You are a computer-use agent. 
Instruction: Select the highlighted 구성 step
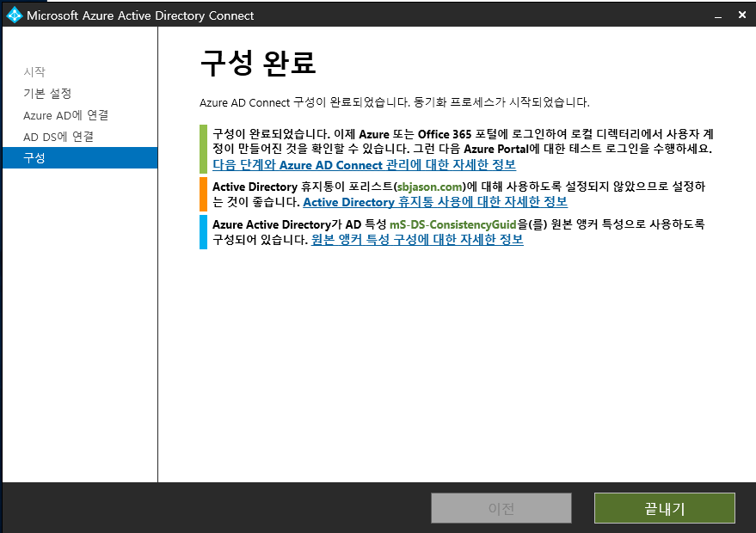point(80,157)
